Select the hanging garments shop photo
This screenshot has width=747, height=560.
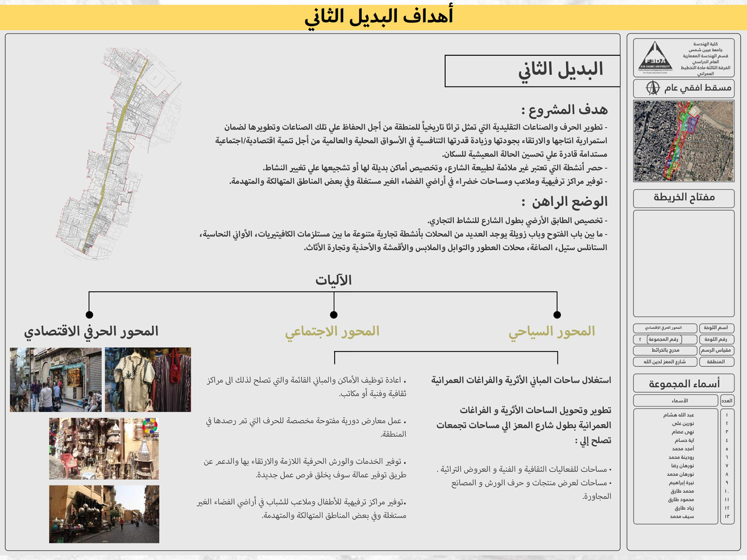point(148,380)
